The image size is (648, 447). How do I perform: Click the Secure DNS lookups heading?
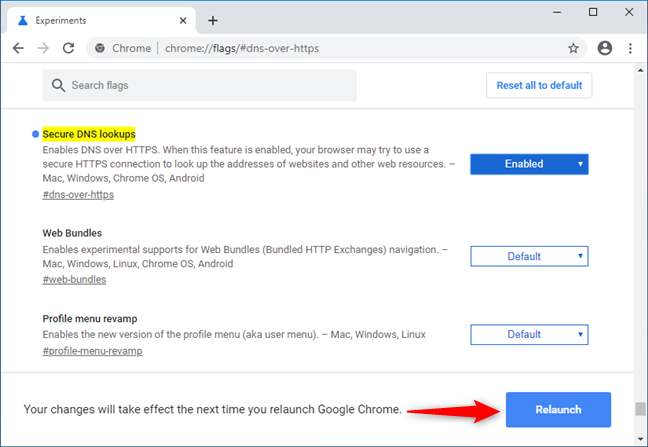click(89, 134)
